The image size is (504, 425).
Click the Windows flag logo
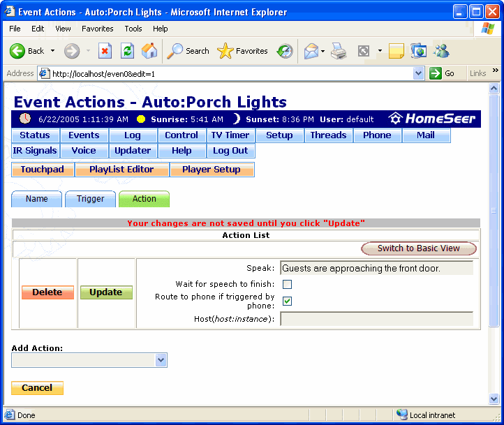(x=488, y=29)
